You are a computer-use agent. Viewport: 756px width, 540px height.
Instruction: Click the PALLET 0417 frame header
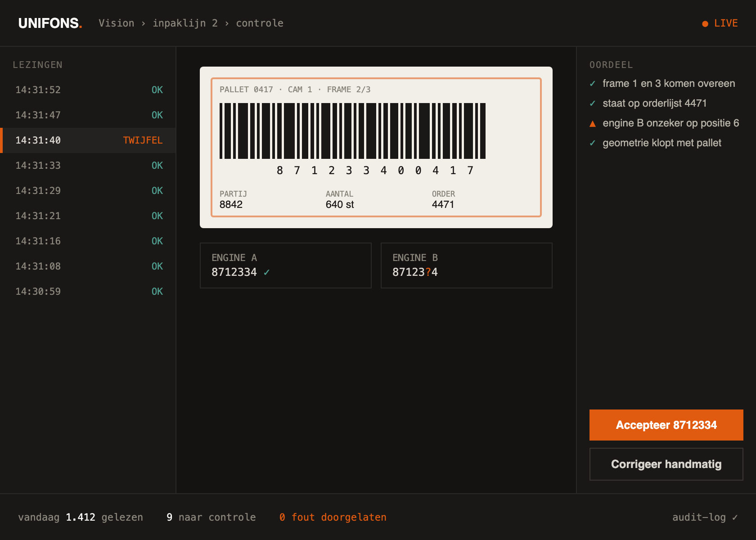point(295,90)
